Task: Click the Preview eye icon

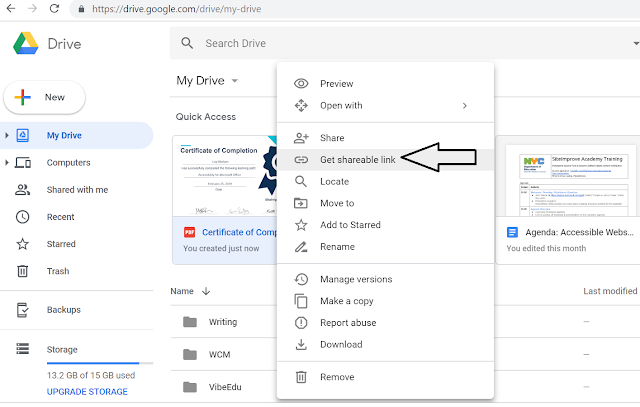Action: click(301, 84)
